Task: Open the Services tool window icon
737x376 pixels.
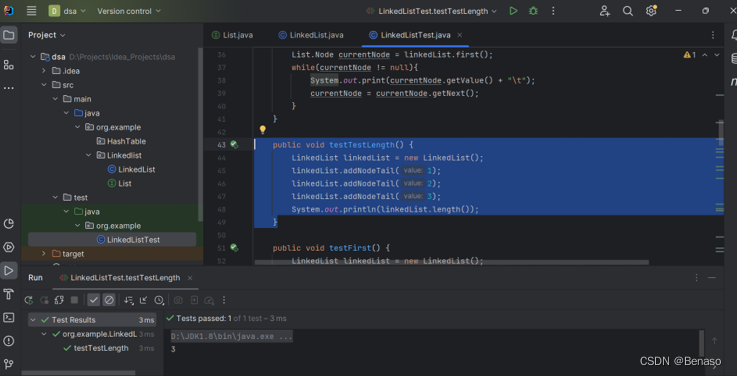Action: point(8,247)
